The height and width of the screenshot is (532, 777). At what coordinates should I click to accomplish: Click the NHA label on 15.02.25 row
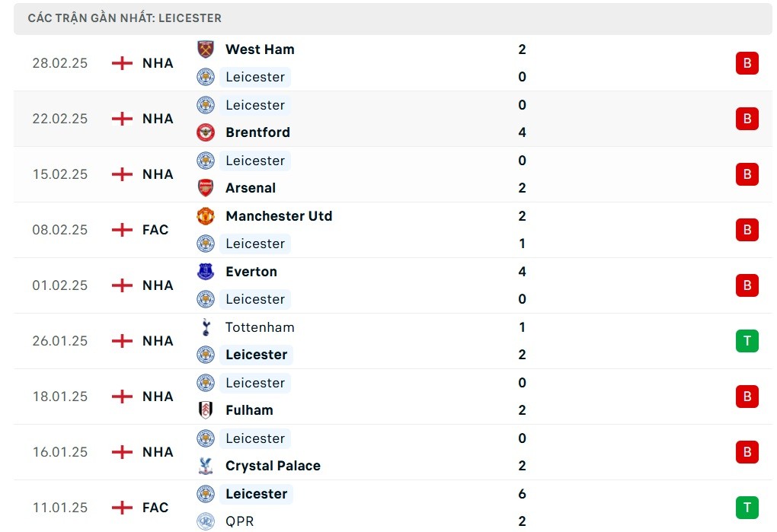click(x=158, y=174)
